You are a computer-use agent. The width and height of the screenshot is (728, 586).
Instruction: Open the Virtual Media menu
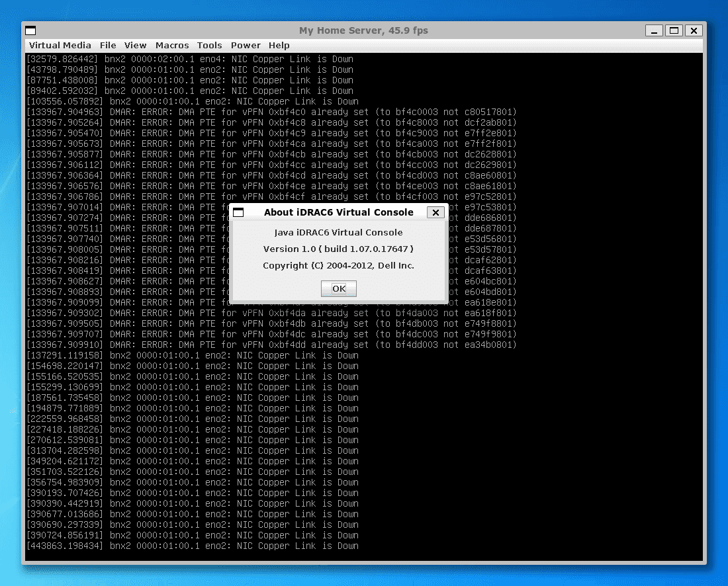[60, 45]
